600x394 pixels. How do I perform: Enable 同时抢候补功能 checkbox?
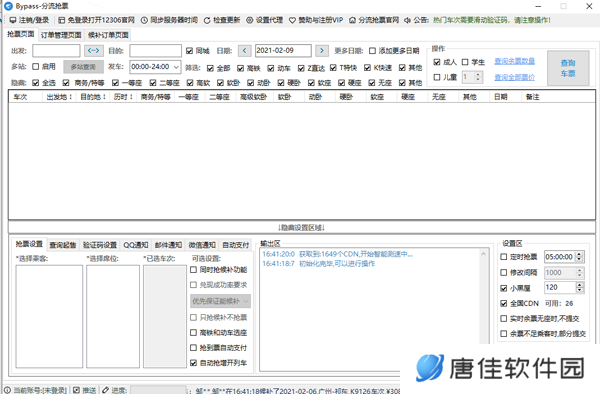point(194,270)
